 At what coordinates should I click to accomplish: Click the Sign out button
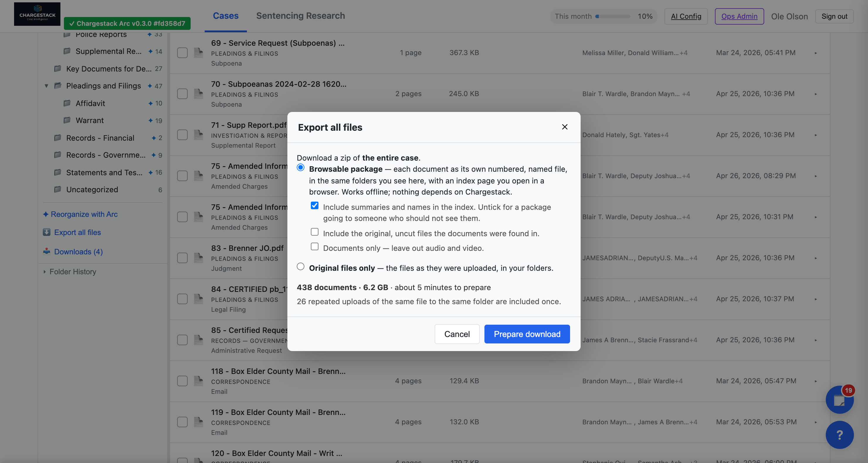point(834,16)
